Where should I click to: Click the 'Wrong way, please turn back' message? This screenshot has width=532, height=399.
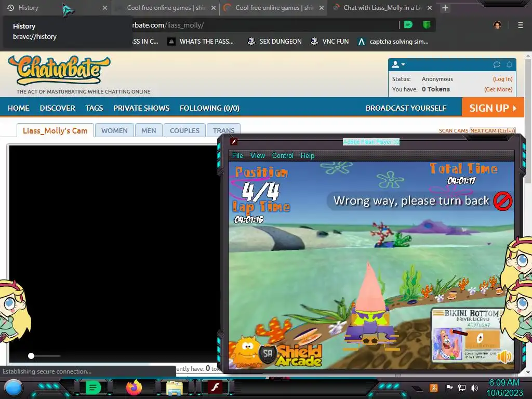411,201
